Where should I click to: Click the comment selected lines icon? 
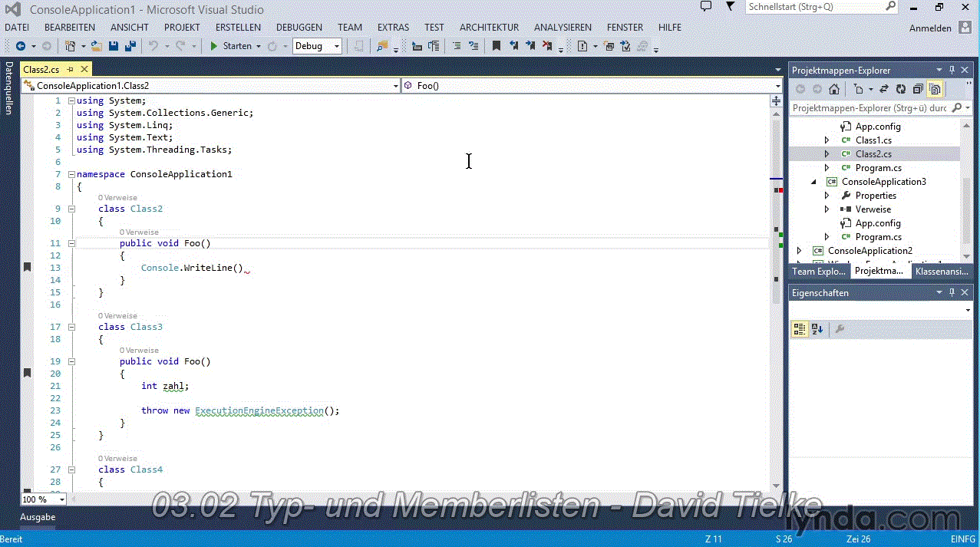pos(457,46)
